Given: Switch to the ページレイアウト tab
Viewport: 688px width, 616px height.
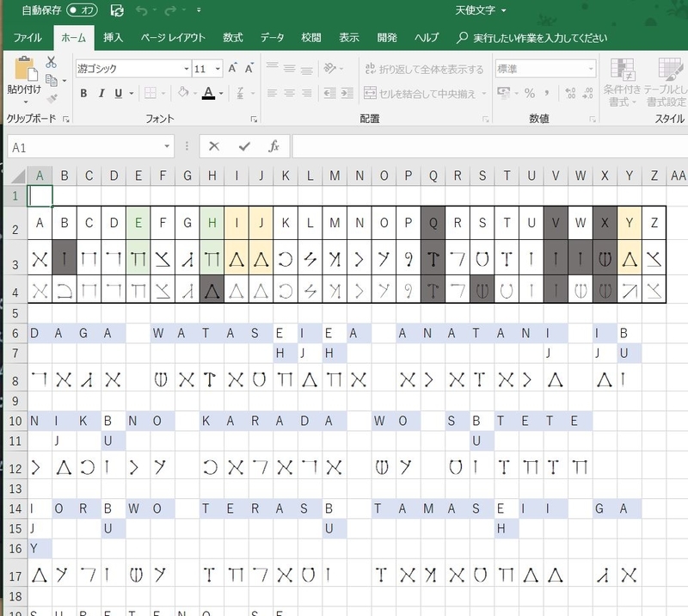Looking at the screenshot, I should point(173,38).
